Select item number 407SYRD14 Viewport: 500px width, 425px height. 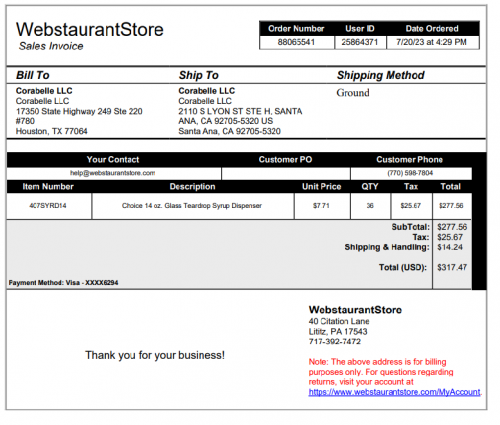tap(48, 206)
